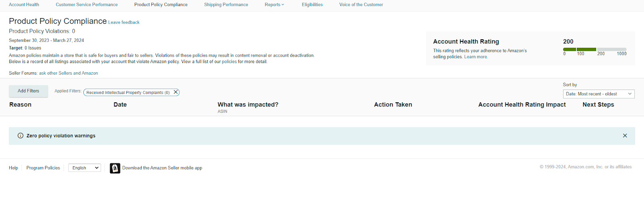Expand the Reports menu

tap(274, 5)
